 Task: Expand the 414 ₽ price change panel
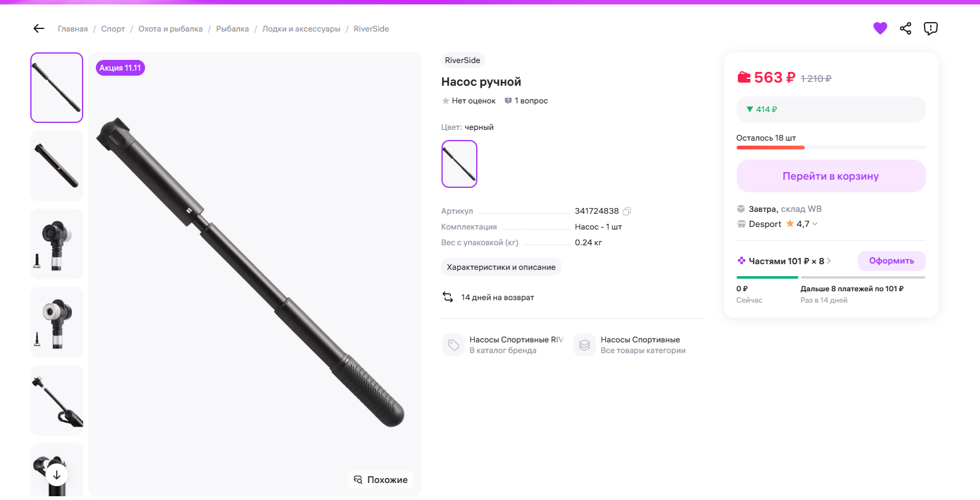(830, 109)
